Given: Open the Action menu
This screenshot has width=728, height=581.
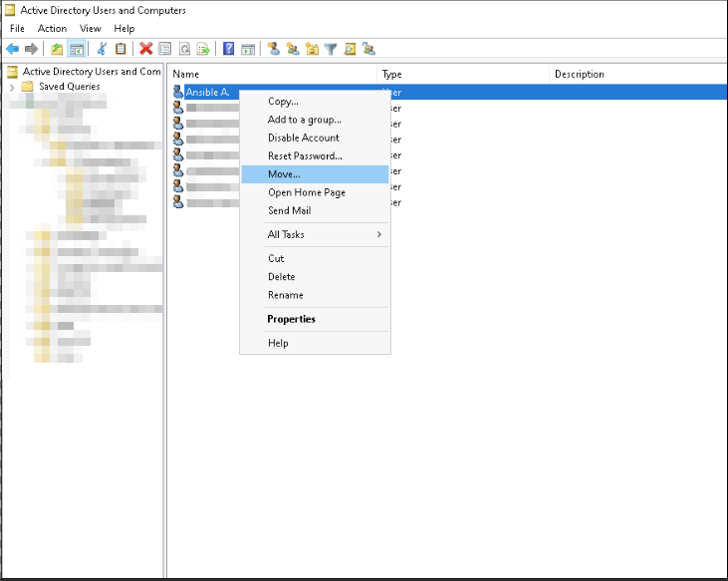Looking at the screenshot, I should click(x=52, y=29).
